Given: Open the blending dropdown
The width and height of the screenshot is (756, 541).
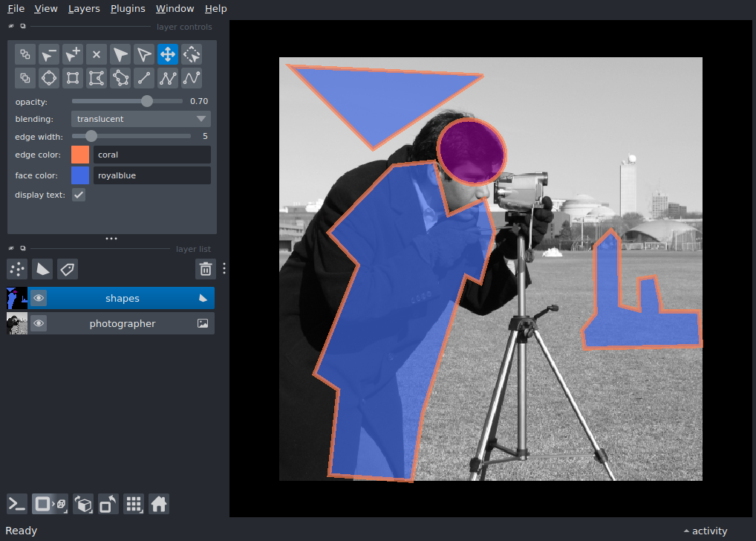Looking at the screenshot, I should click(x=140, y=118).
